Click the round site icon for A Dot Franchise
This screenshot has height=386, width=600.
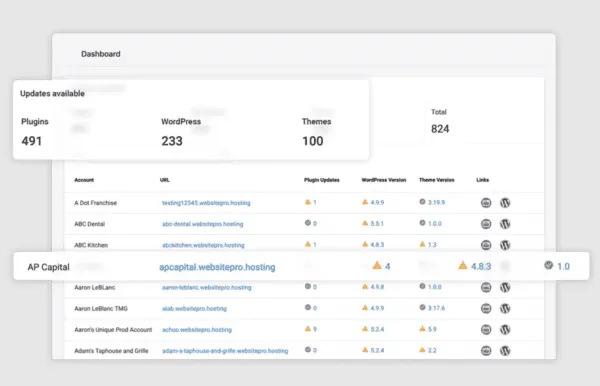click(x=486, y=203)
